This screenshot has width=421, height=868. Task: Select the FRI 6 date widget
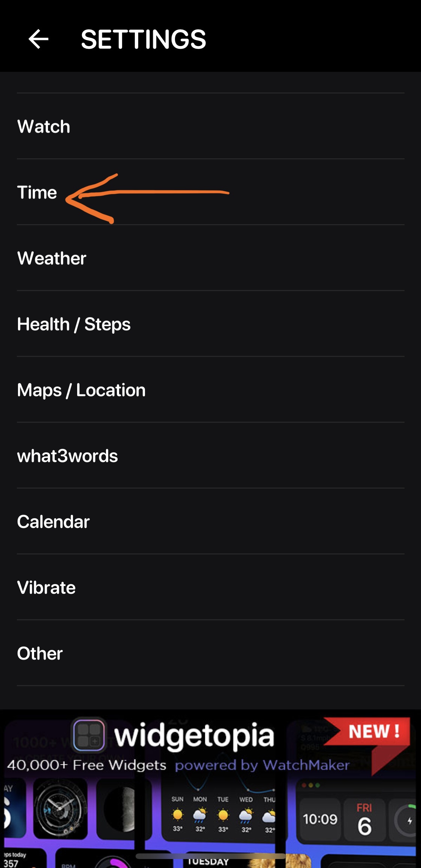(x=364, y=819)
